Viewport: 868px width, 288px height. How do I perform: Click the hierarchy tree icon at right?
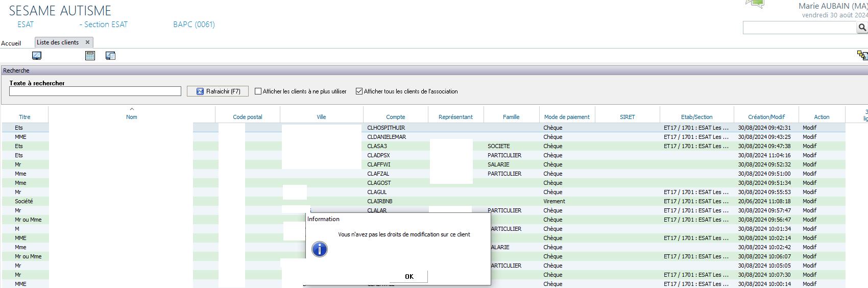pos(862,55)
